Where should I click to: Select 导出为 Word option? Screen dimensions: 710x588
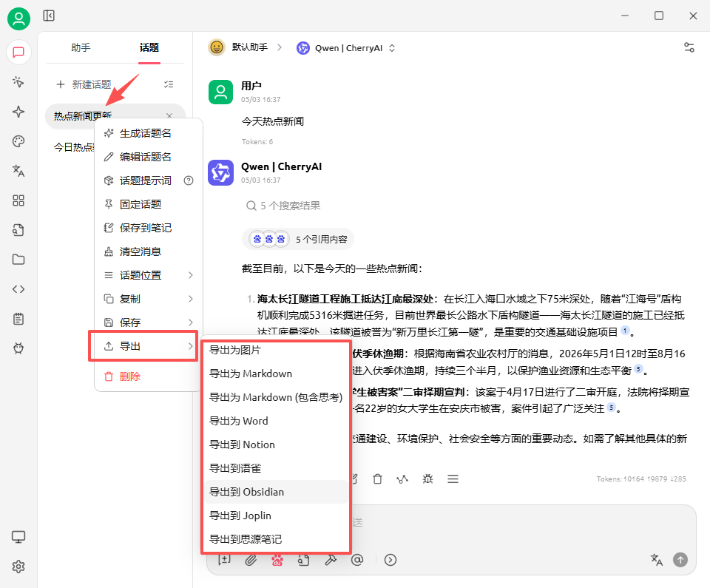click(276, 421)
